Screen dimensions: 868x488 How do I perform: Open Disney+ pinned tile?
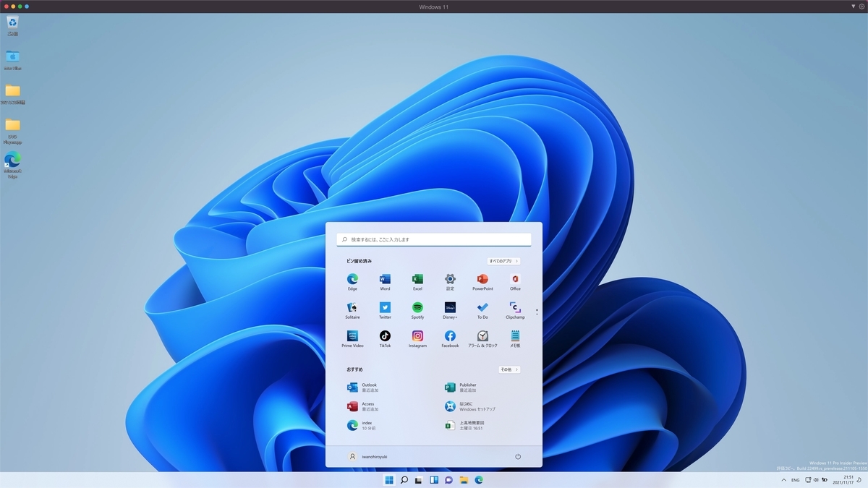(x=450, y=311)
